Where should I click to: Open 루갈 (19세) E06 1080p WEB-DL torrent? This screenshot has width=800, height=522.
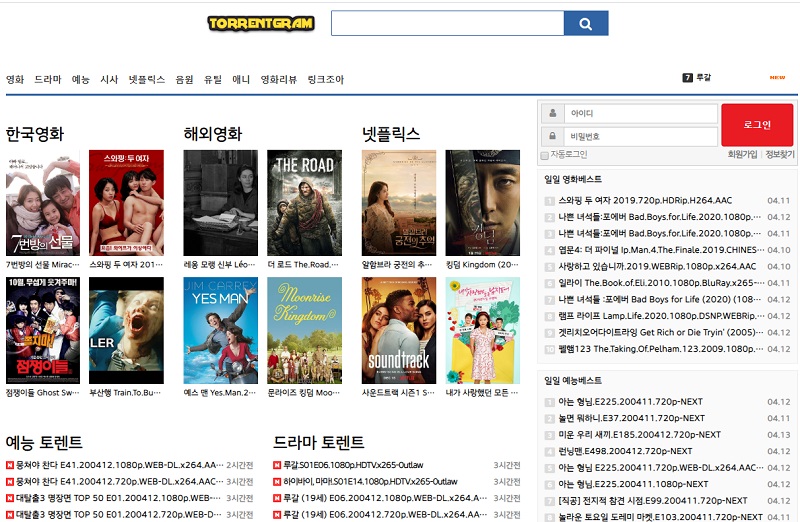386,498
